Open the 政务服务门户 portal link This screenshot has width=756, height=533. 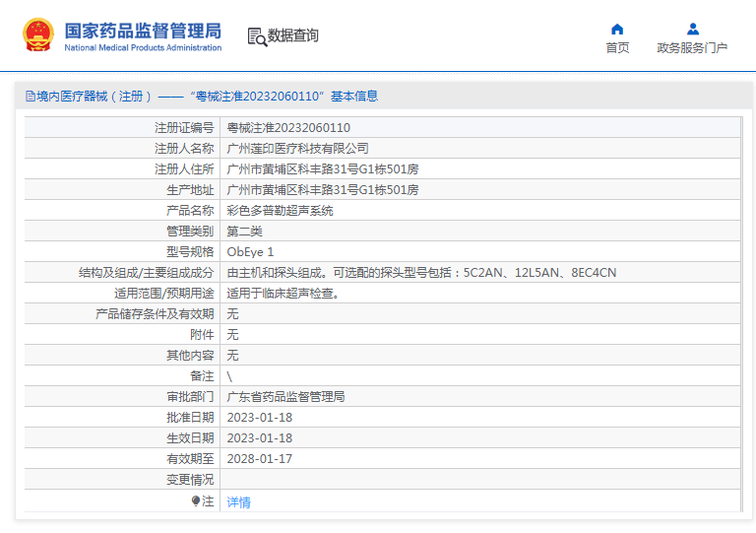[692, 47]
